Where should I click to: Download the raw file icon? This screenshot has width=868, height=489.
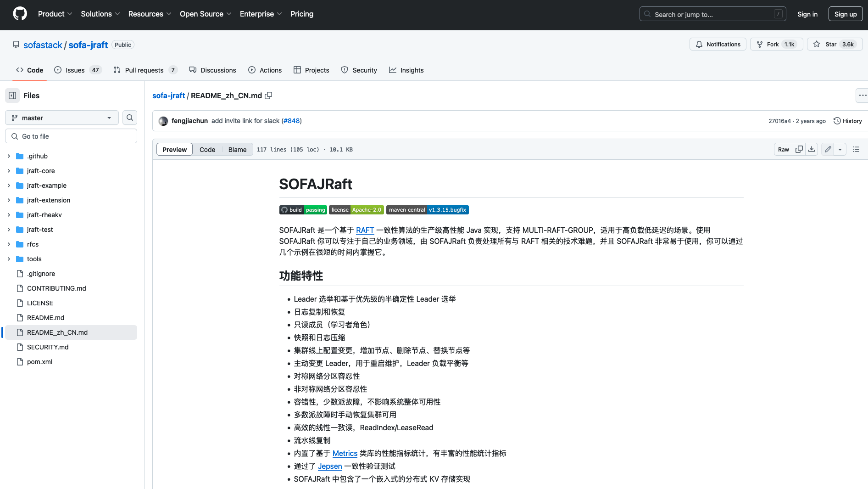coord(812,149)
